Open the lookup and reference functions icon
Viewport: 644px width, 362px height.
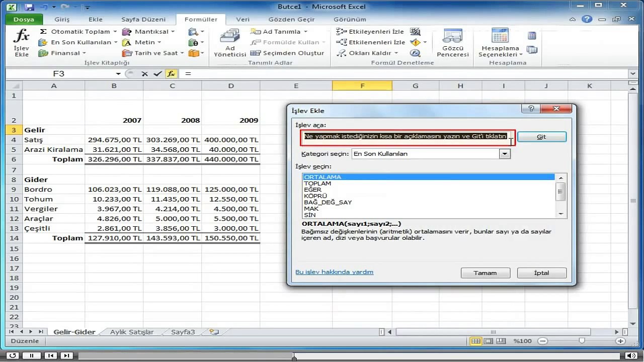pos(196,31)
